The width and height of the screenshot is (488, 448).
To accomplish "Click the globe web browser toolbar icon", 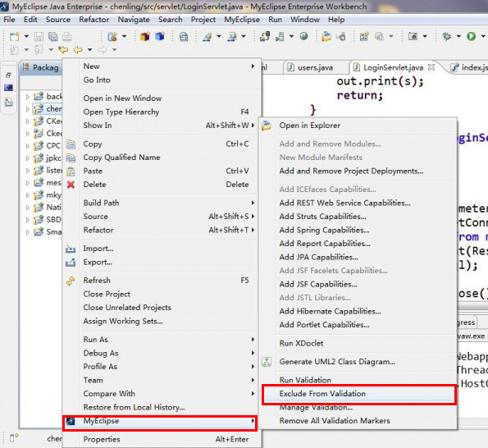I will [303, 37].
